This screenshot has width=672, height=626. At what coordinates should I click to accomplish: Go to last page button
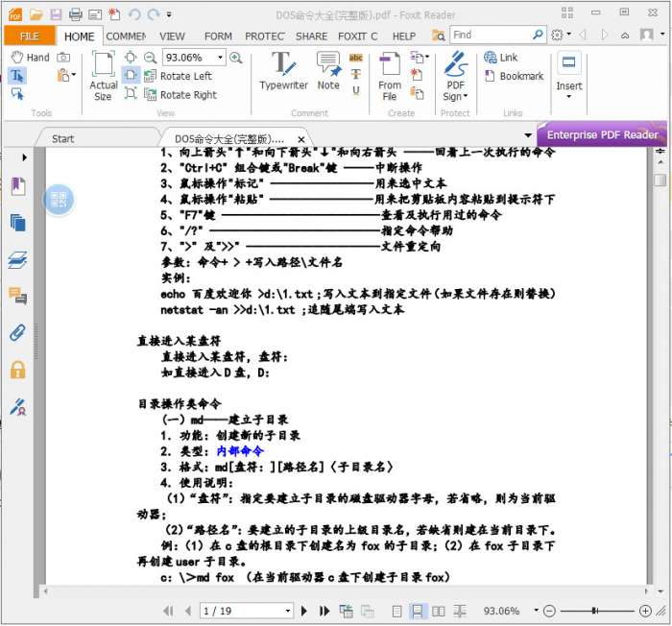(324, 611)
